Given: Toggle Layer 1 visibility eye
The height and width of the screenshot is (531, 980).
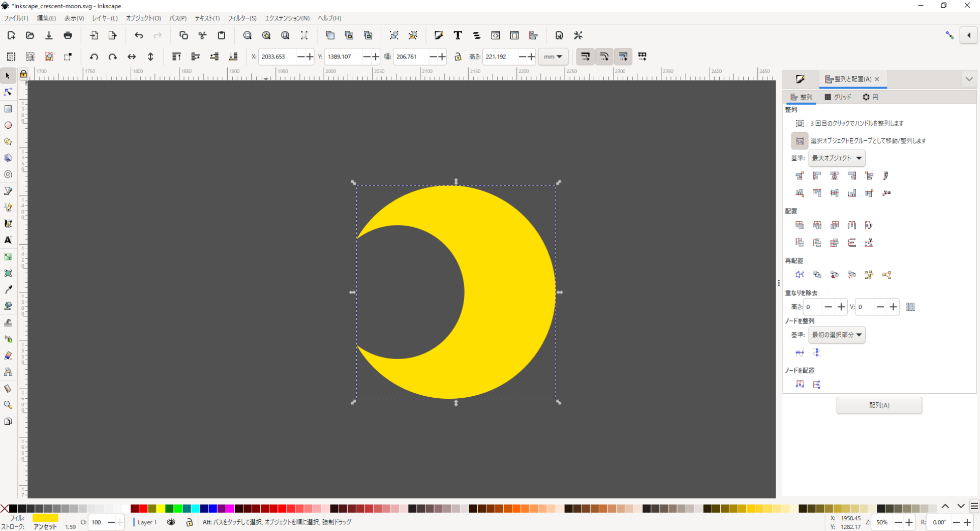Looking at the screenshot, I should point(171,522).
